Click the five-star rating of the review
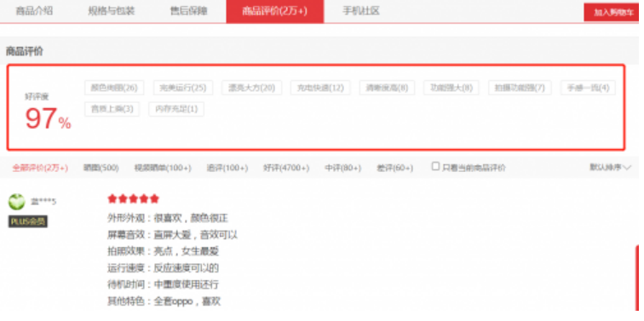Image resolution: width=644 pixels, height=321 pixels. click(133, 199)
